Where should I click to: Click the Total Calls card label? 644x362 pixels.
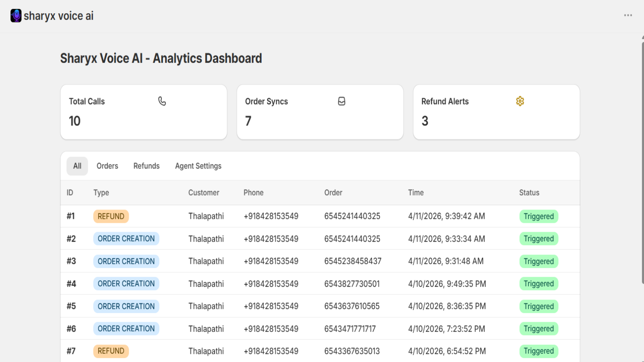(x=87, y=101)
